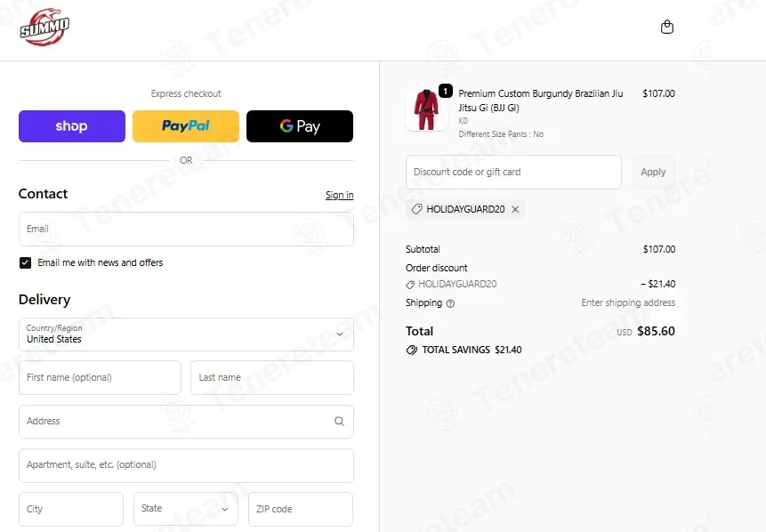
Task: Check out using Google Pay
Action: 300,126
